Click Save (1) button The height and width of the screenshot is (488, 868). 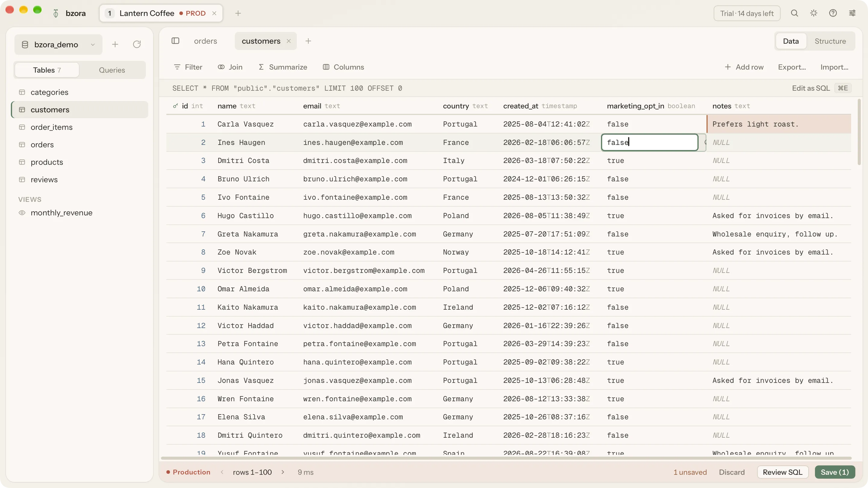(x=835, y=472)
